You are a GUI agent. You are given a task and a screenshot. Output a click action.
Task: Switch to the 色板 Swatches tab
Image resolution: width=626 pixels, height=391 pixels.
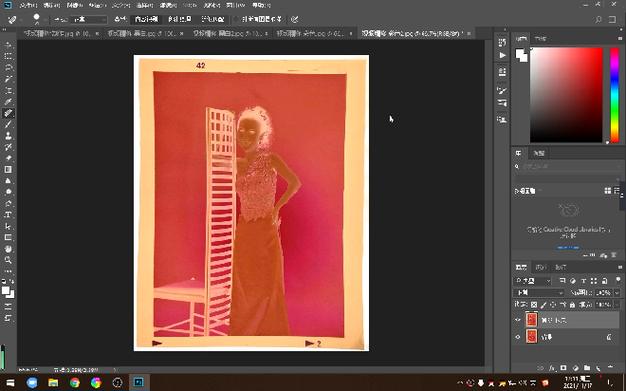click(x=541, y=38)
